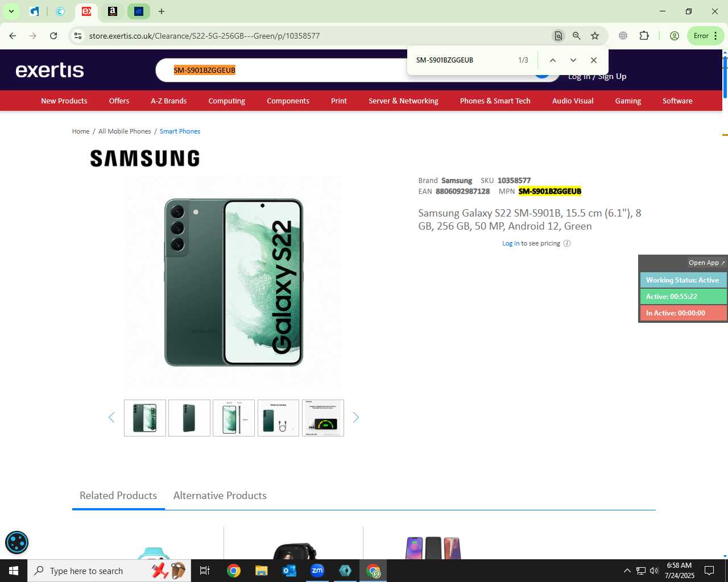This screenshot has width=728, height=582.
Task: Open Server & Networking menu
Action: point(403,101)
